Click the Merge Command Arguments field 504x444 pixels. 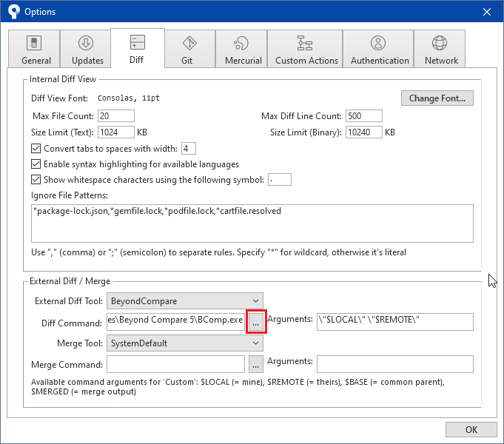(395, 364)
